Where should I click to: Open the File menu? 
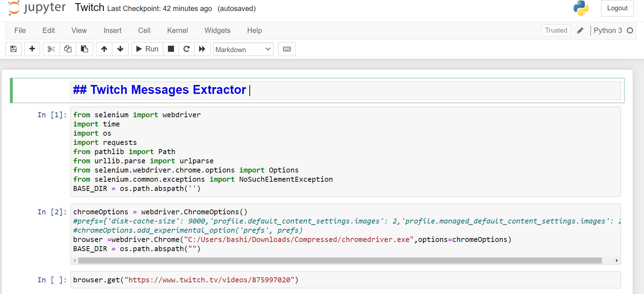(x=20, y=30)
